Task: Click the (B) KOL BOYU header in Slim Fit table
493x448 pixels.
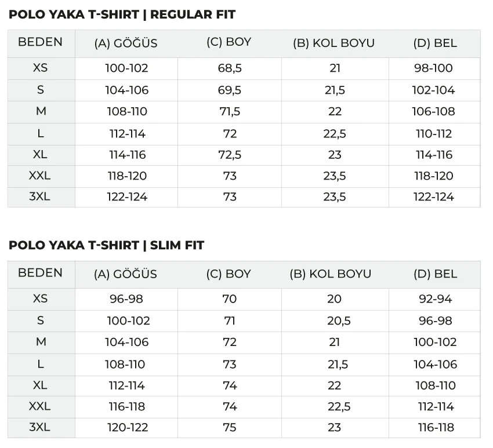Action: [331, 274]
